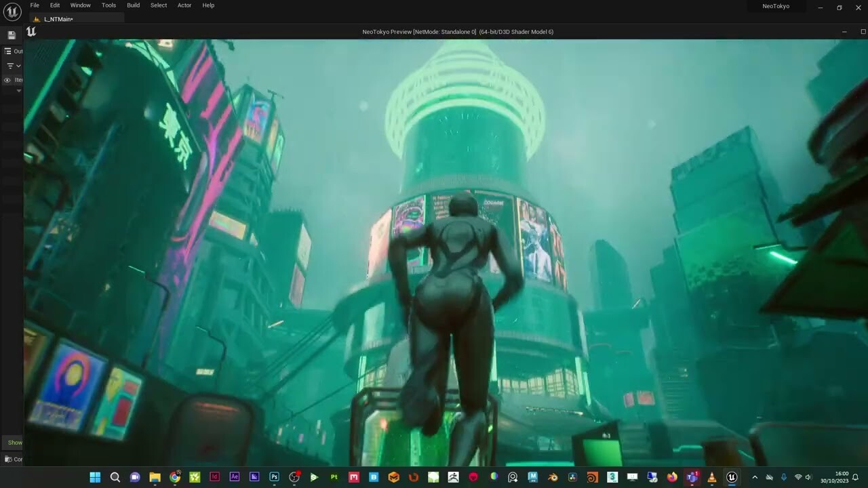Open Google Chrome from the taskbar
Viewport: 868px width, 488px height.
175,477
